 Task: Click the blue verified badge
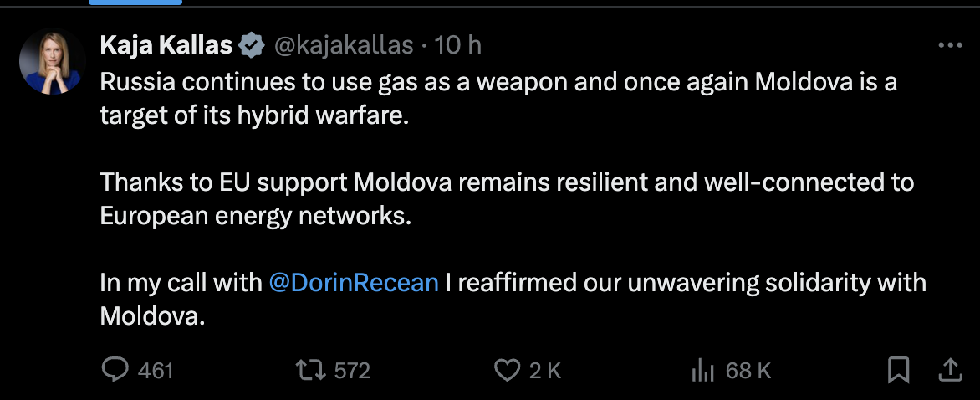[x=252, y=45]
